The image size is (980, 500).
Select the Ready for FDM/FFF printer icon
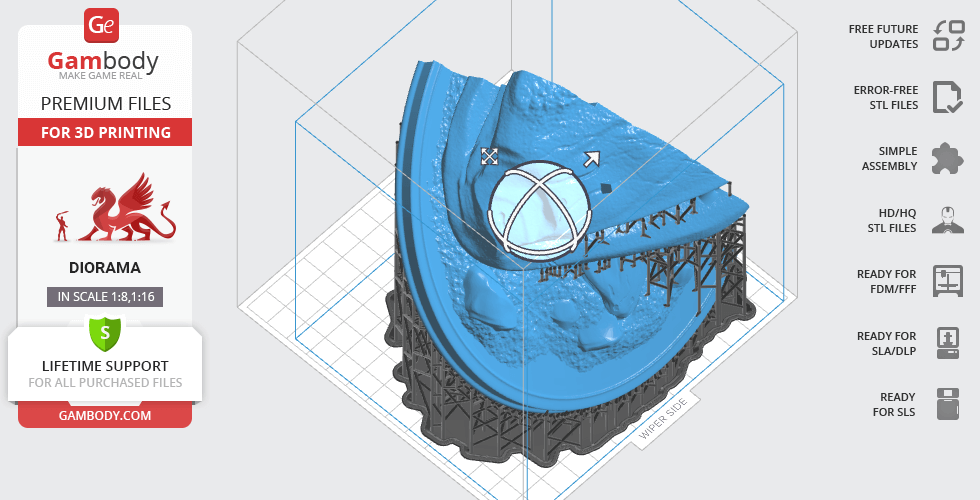(x=947, y=281)
